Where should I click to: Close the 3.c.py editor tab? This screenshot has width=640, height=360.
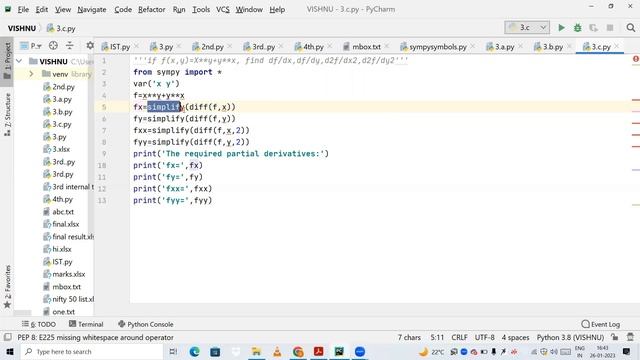click(617, 46)
